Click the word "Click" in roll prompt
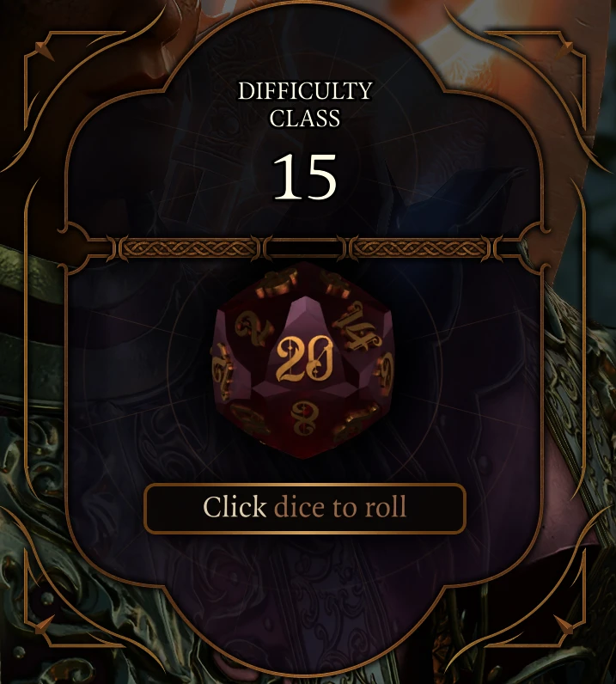 pos(235,506)
